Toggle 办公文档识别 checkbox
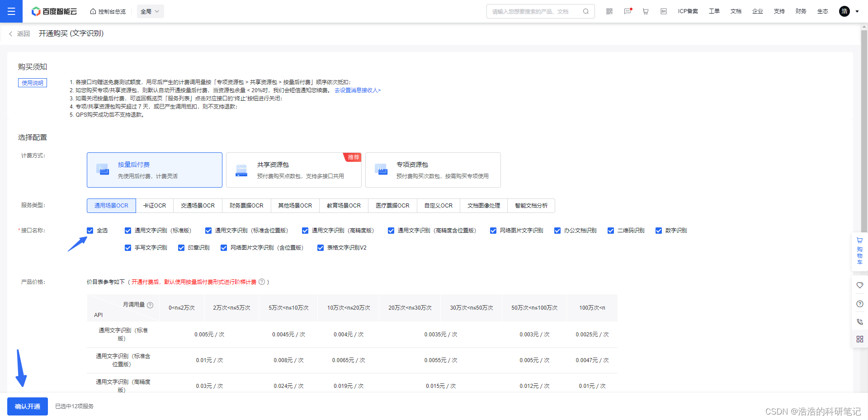Screen dimensions: 868x420 click(557, 231)
